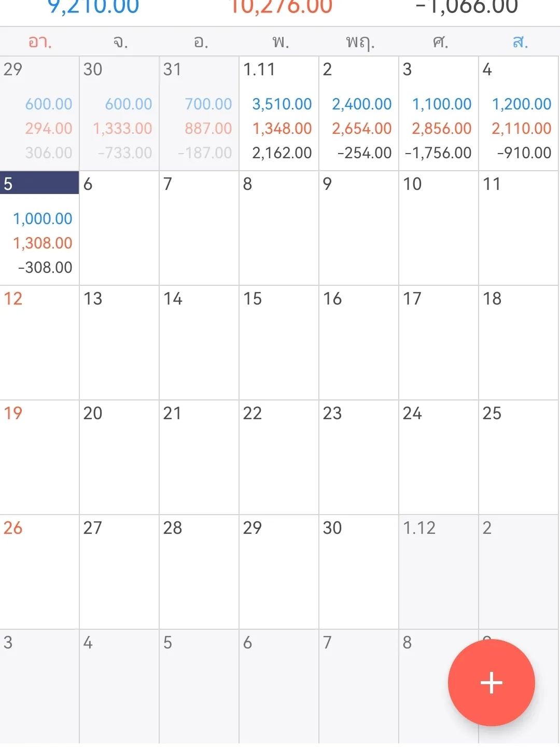
Task: Open November 3 day cell
Action: tap(439, 113)
